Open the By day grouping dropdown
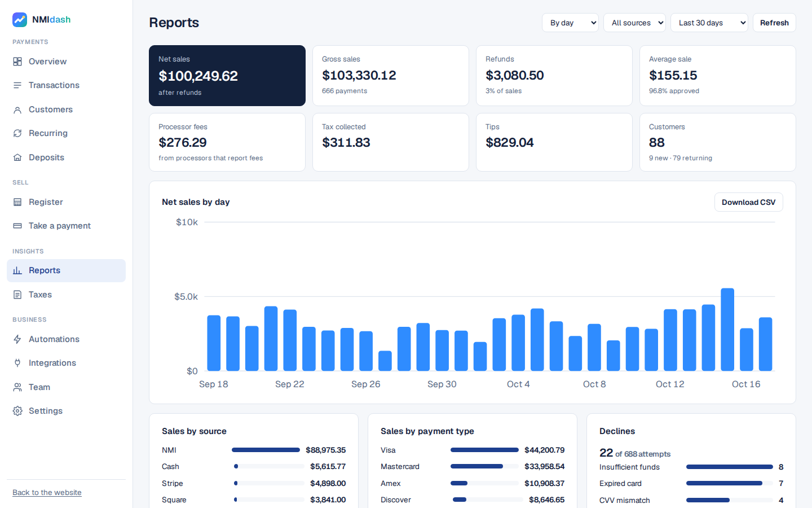Viewport: 812px width, 508px height. pyautogui.click(x=570, y=23)
